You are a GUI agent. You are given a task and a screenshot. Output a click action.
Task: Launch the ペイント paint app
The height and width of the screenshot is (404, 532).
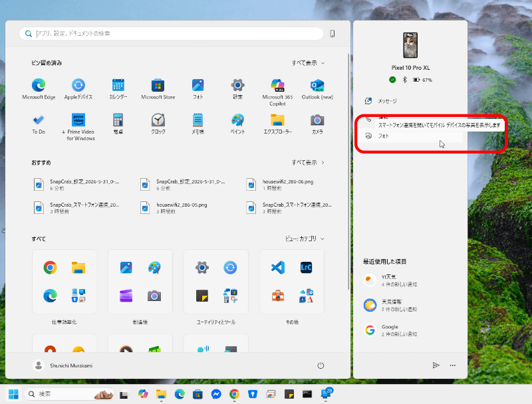pos(237,124)
